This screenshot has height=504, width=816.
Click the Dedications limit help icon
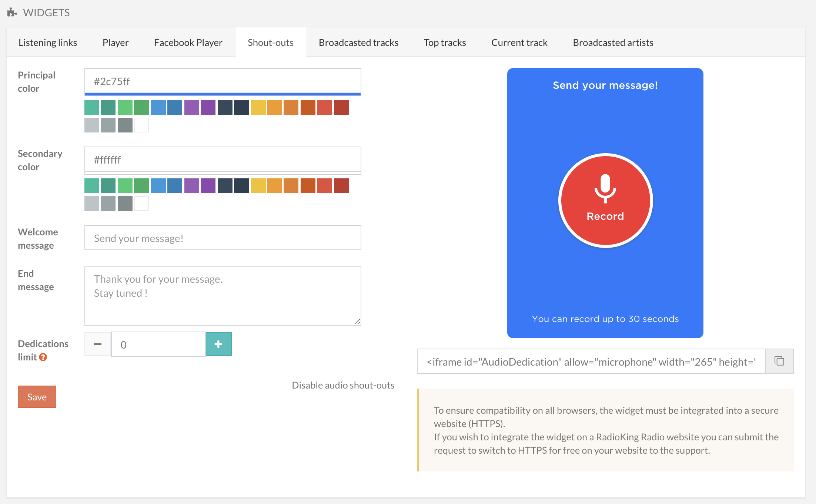[x=43, y=357]
